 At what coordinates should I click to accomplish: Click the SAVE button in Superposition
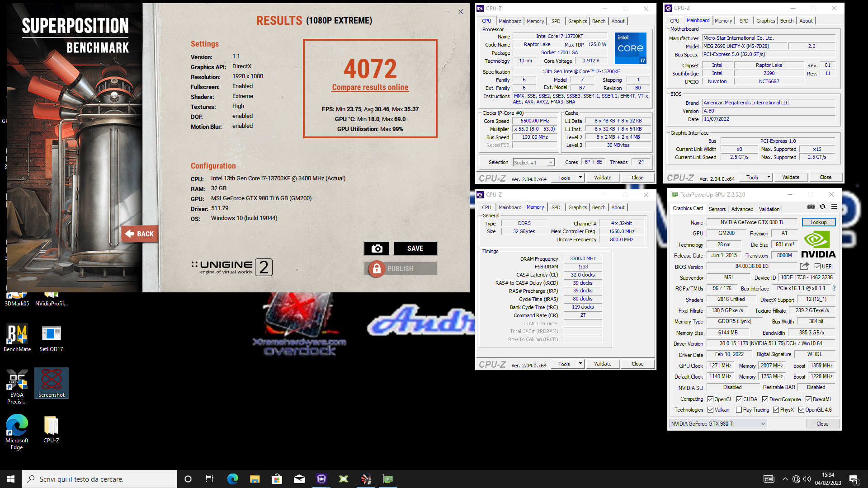coord(415,249)
